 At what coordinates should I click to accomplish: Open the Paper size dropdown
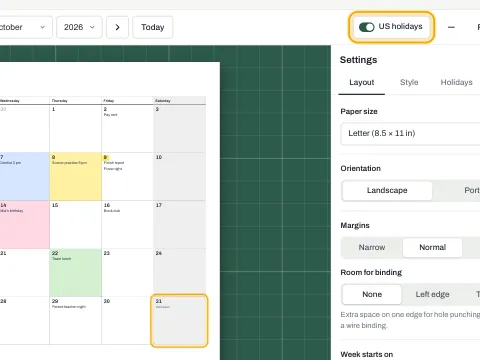(x=410, y=133)
